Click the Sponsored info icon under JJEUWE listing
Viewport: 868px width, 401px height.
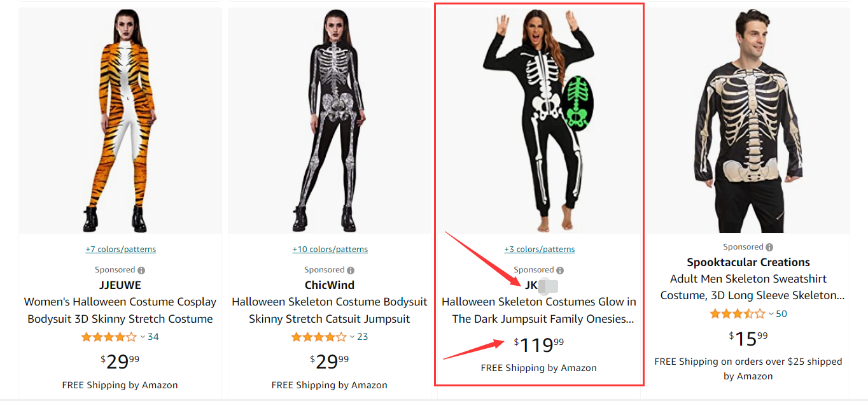[x=141, y=270]
